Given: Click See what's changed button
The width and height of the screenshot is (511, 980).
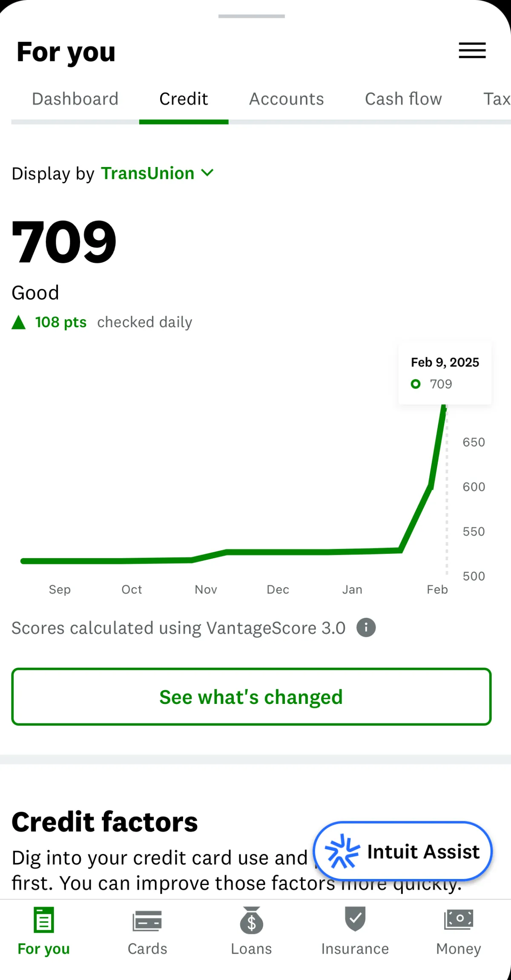Looking at the screenshot, I should [251, 697].
